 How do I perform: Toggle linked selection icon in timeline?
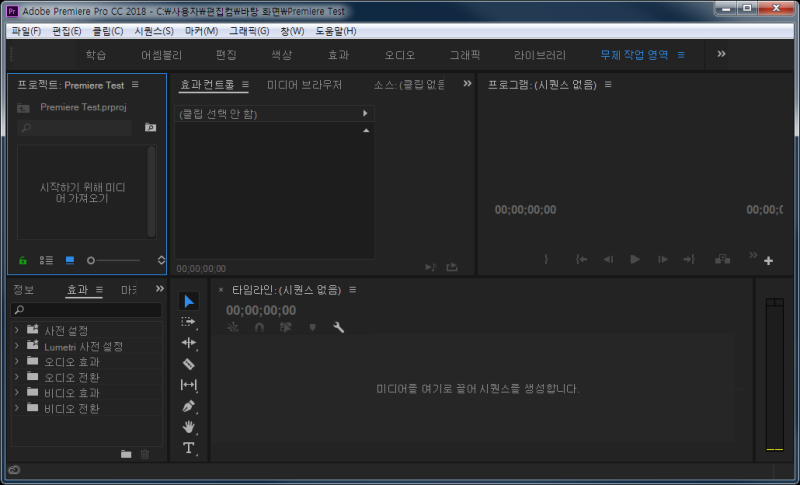click(x=286, y=327)
